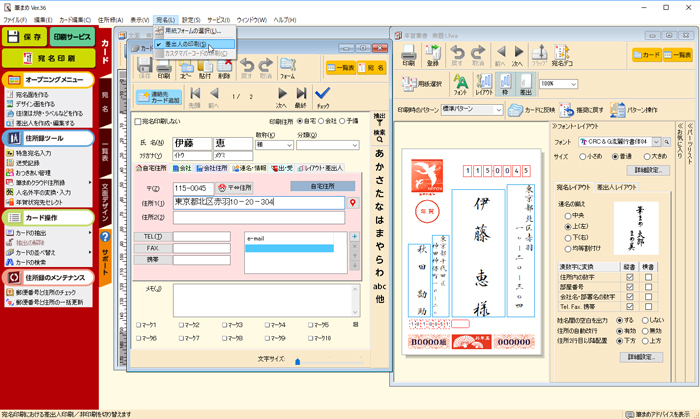Open the フォント font tool

(x=461, y=84)
